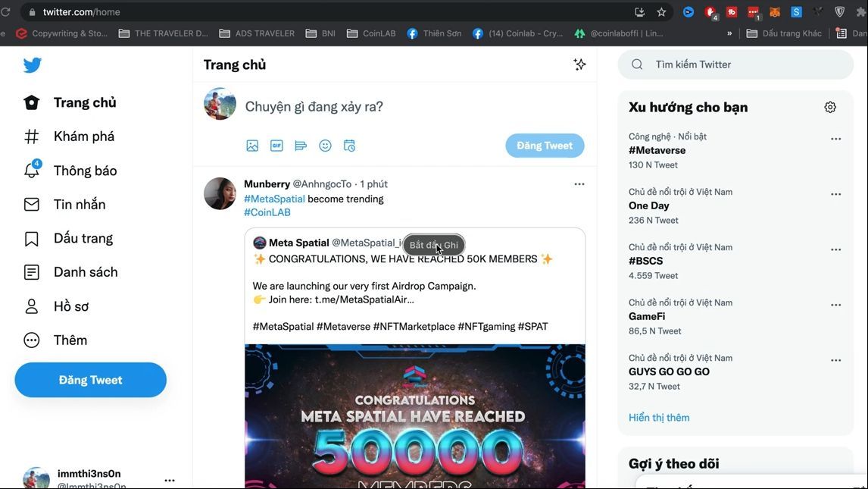Add an image to the tweet
Image resolution: width=868 pixels, height=489 pixels.
(x=252, y=146)
